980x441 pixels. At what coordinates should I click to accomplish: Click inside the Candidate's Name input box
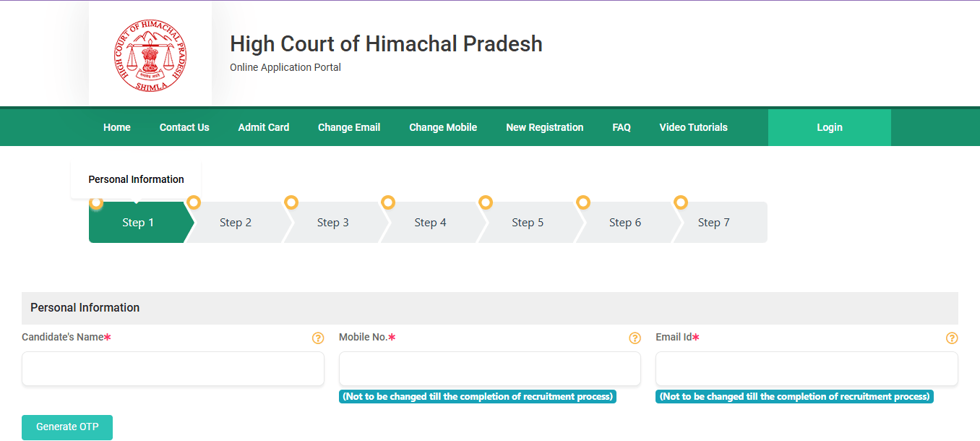[x=173, y=369]
